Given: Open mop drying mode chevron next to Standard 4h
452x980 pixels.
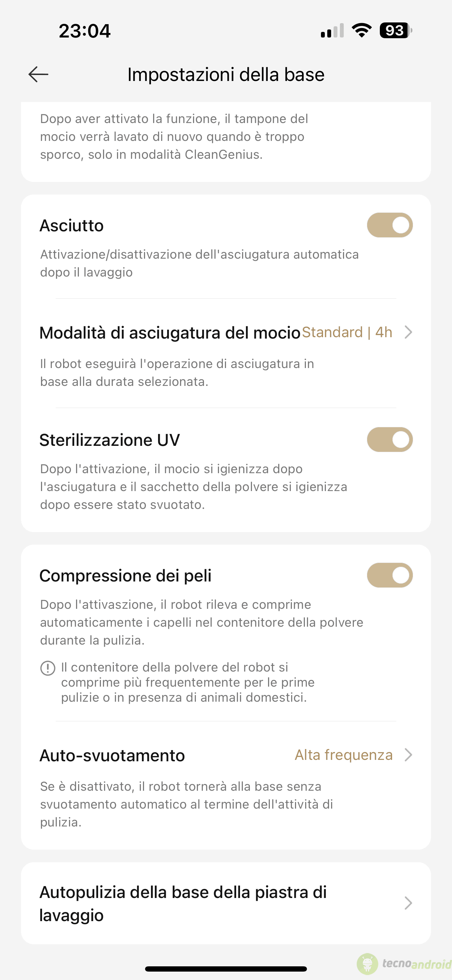Looking at the screenshot, I should [408, 332].
